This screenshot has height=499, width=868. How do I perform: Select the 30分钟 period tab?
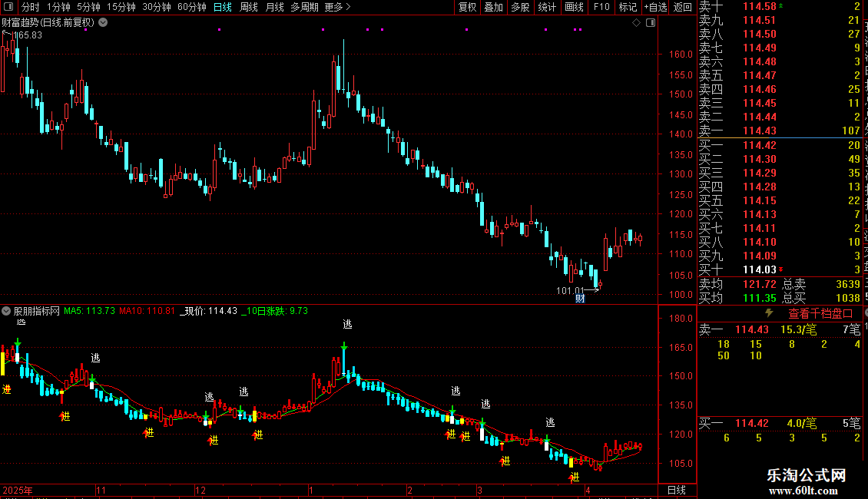(157, 7)
